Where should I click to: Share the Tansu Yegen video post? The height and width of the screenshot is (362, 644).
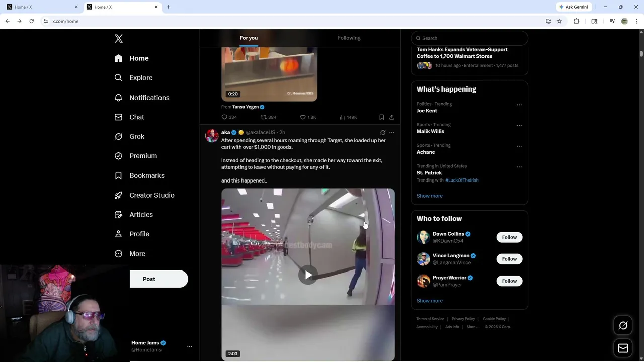point(392,117)
